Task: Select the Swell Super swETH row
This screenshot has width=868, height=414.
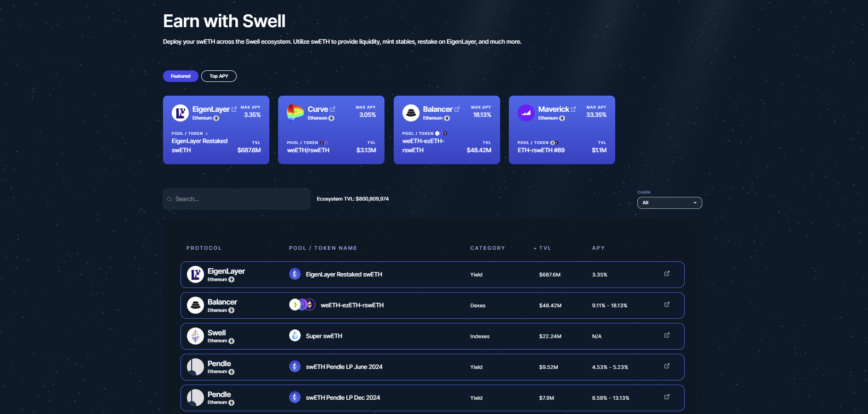Action: click(x=432, y=336)
